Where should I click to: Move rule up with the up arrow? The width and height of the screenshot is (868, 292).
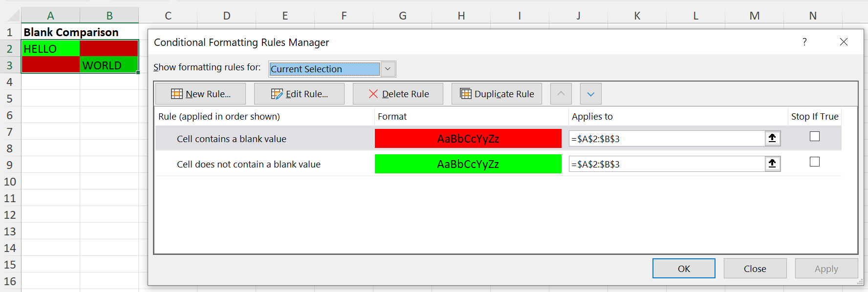(x=561, y=94)
